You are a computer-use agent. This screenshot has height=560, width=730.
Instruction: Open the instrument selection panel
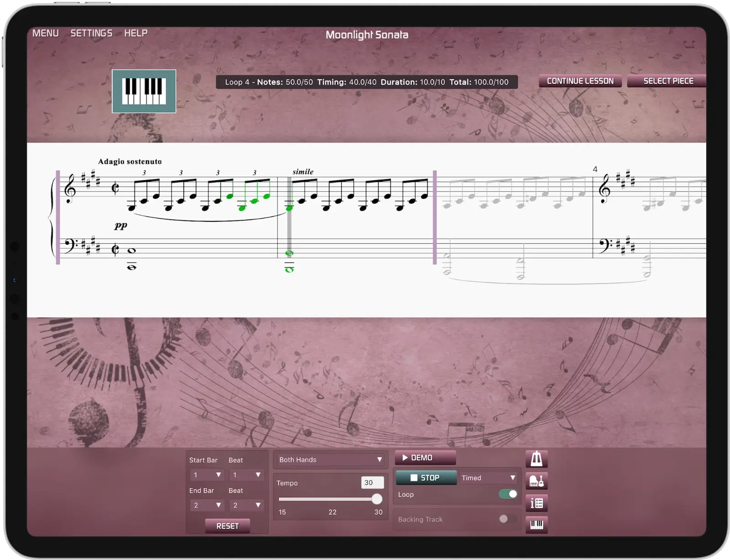537,481
